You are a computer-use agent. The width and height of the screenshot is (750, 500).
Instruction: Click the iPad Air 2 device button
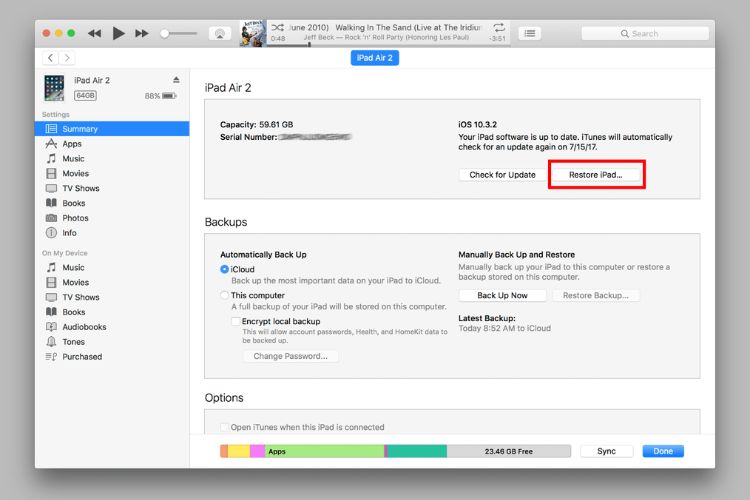(x=375, y=58)
